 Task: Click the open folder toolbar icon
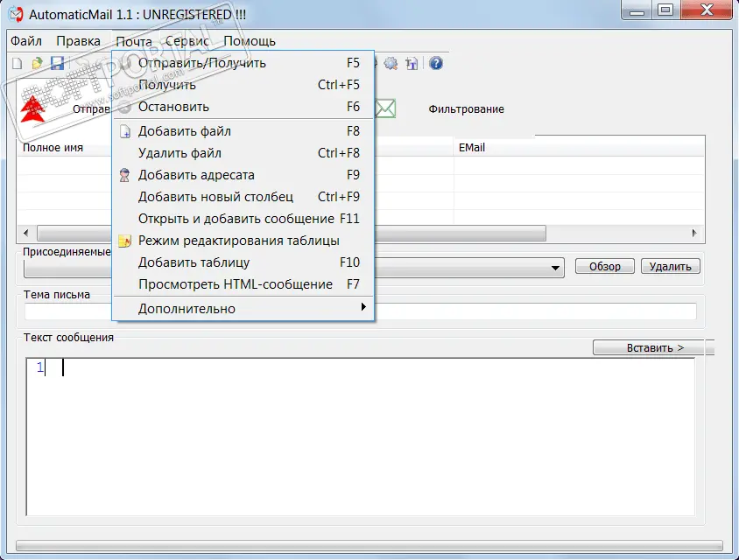tap(37, 63)
